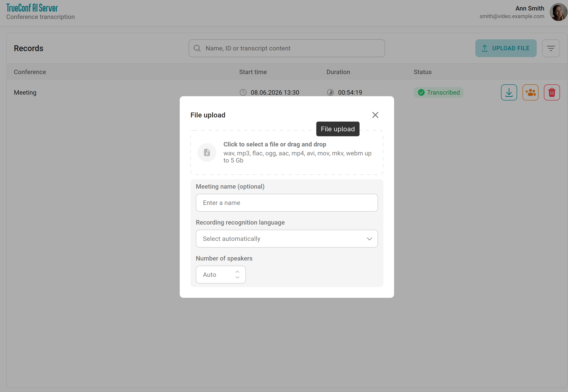Click the Conference column header
Image resolution: width=568 pixels, height=392 pixels.
coord(30,72)
